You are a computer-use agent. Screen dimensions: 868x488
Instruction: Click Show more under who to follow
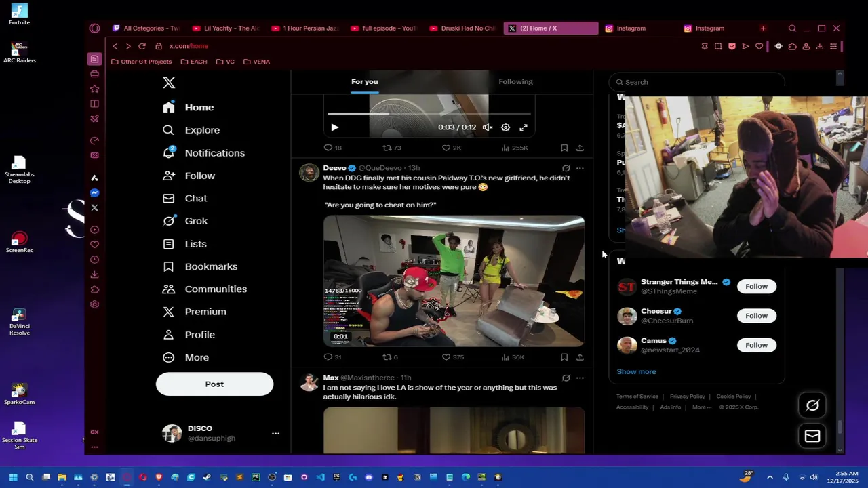pyautogui.click(x=636, y=372)
